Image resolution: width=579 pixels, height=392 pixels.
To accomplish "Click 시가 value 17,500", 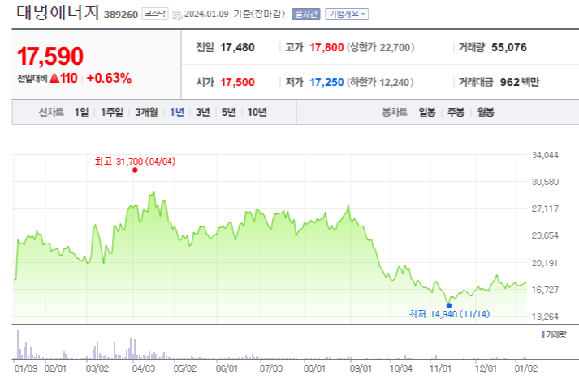I will pos(237,82).
